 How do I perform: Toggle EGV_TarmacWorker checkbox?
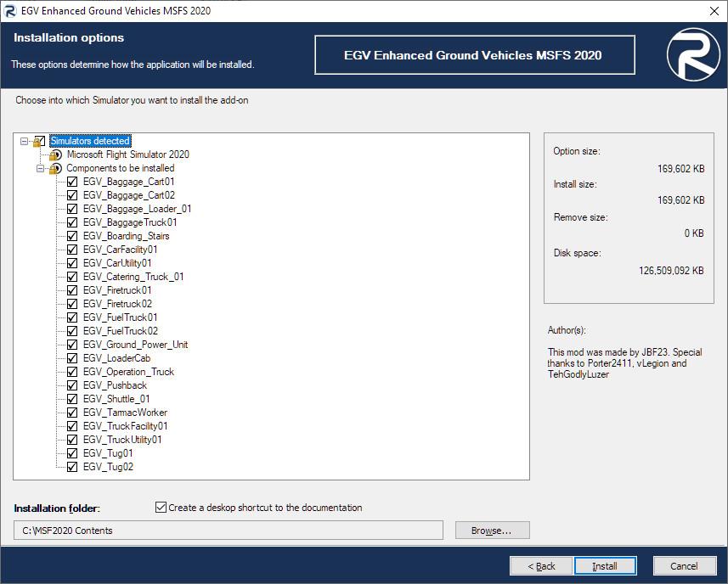(72, 413)
